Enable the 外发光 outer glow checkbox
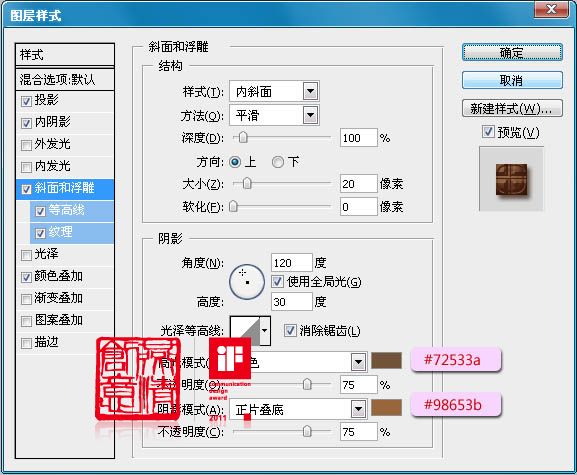577x475 pixels. point(26,145)
